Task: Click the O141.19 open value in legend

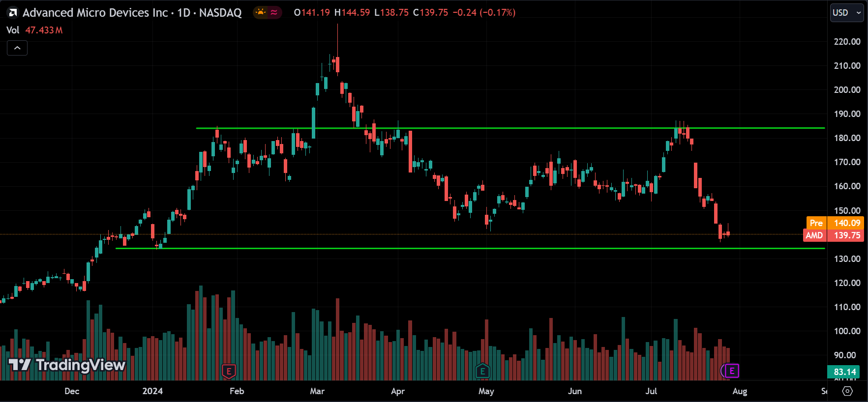Action: tap(312, 13)
